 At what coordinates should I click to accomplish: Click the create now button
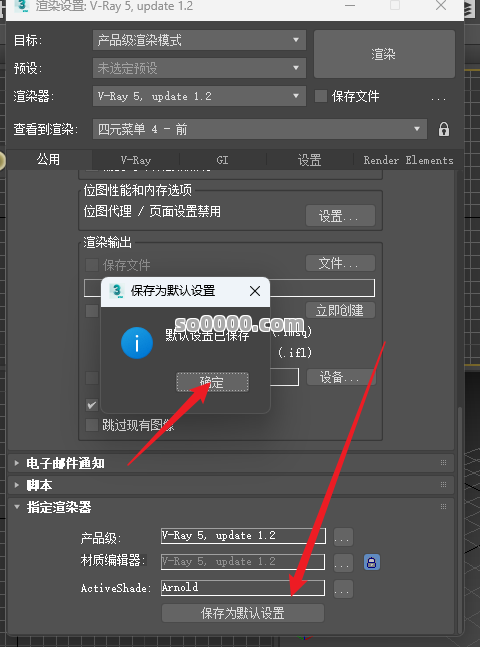point(340,310)
